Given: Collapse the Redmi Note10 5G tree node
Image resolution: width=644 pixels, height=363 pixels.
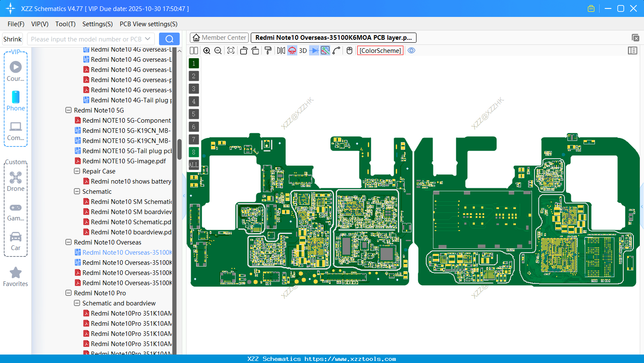Looking at the screenshot, I should pos(69,110).
